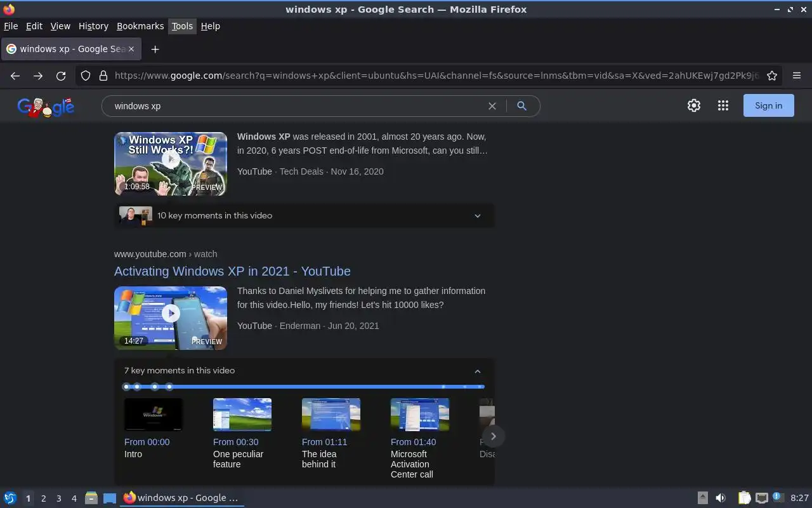Close the windows xp tab
812x508 pixels.
(131, 49)
